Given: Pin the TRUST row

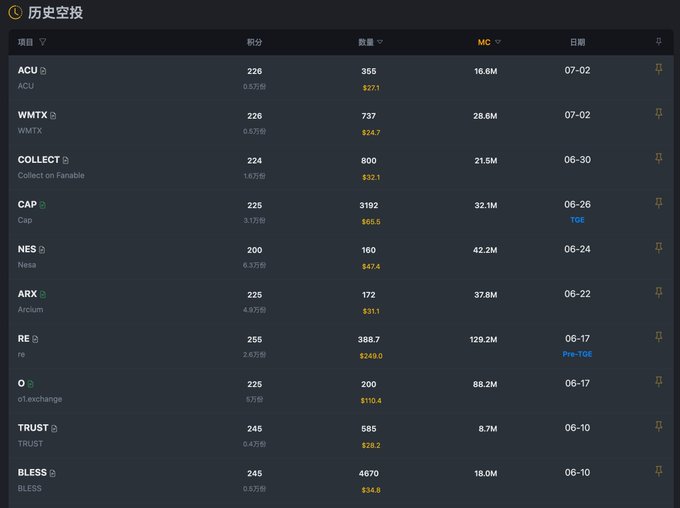Looking at the screenshot, I should pyautogui.click(x=658, y=426).
